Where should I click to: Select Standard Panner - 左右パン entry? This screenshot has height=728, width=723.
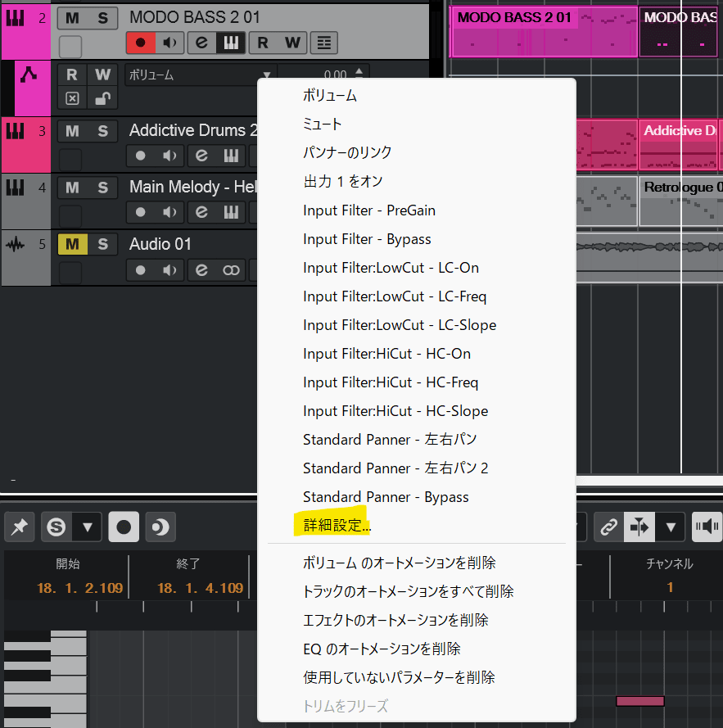click(417, 439)
